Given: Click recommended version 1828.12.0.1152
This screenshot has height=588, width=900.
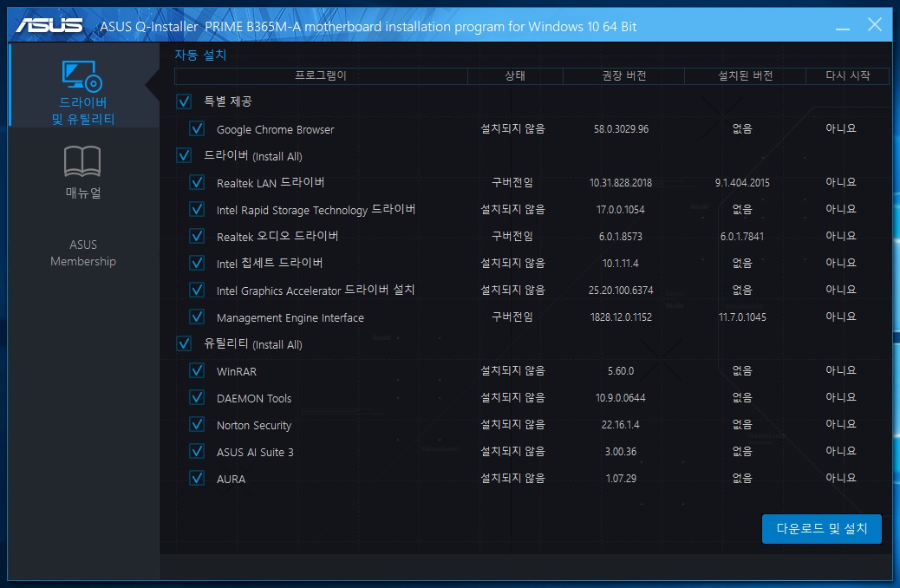Looking at the screenshot, I should [621, 317].
